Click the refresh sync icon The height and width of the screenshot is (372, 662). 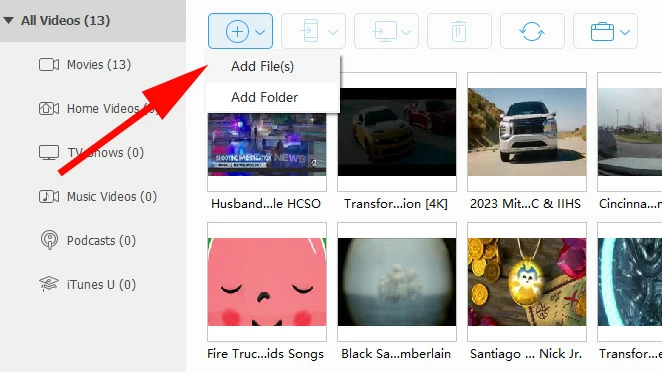532,31
